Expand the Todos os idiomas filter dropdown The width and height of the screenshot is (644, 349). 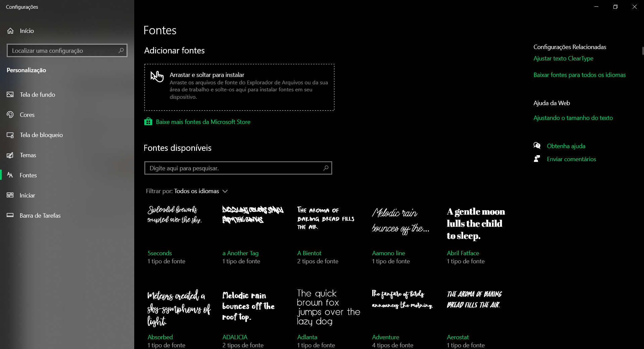point(201,191)
